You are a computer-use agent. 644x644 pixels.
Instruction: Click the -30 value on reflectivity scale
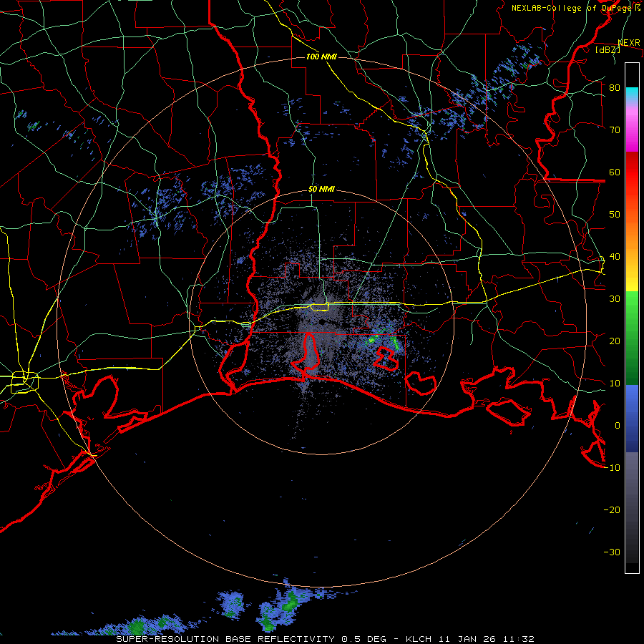coord(612,552)
